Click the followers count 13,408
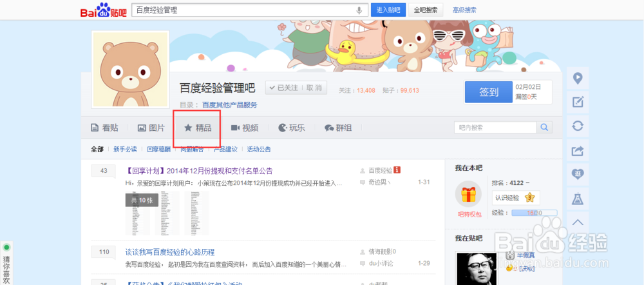 pos(366,90)
